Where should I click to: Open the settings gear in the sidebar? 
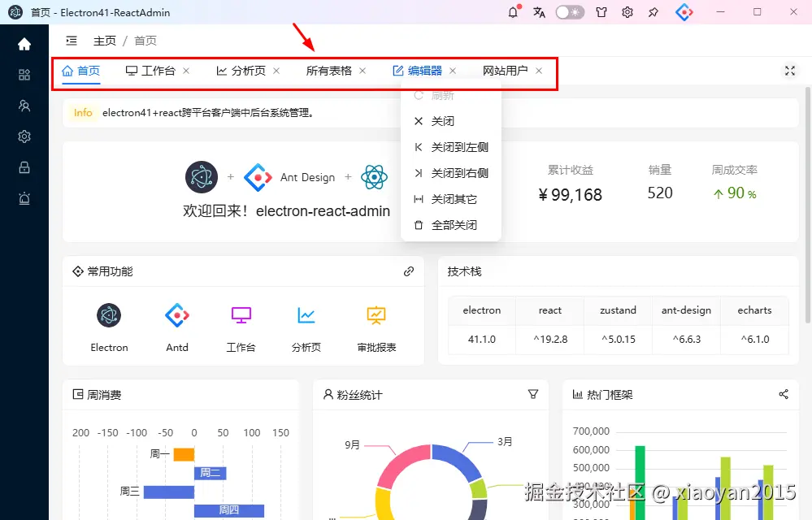point(24,136)
